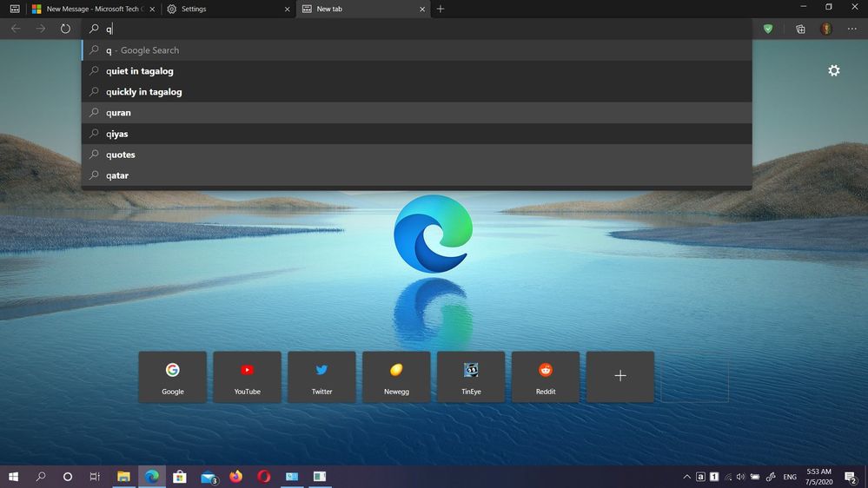Viewport: 868px width, 488px height.
Task: Click the pen/link icon in system tray
Action: pos(771,477)
